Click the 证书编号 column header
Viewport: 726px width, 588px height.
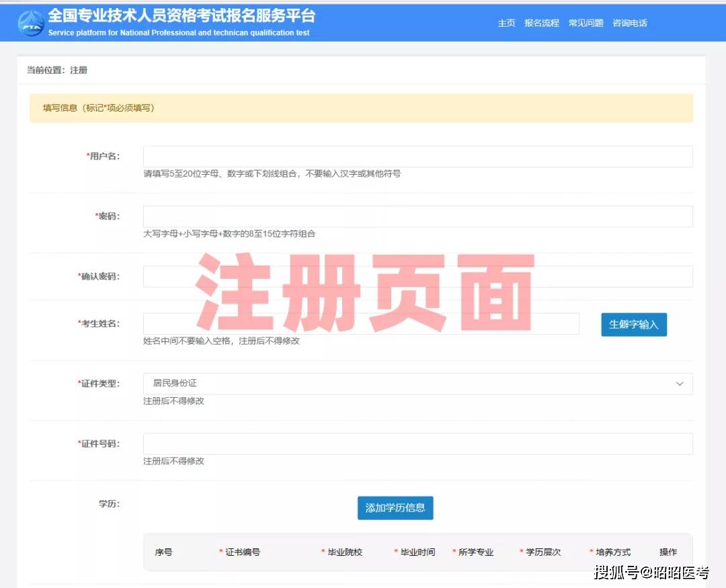click(242, 552)
